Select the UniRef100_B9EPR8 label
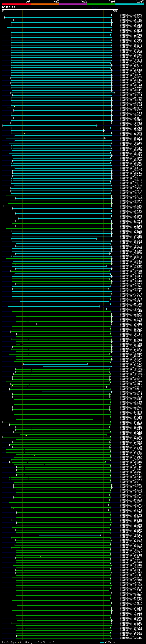Image resolution: width=146 pixels, height=644 pixels. click(131, 520)
